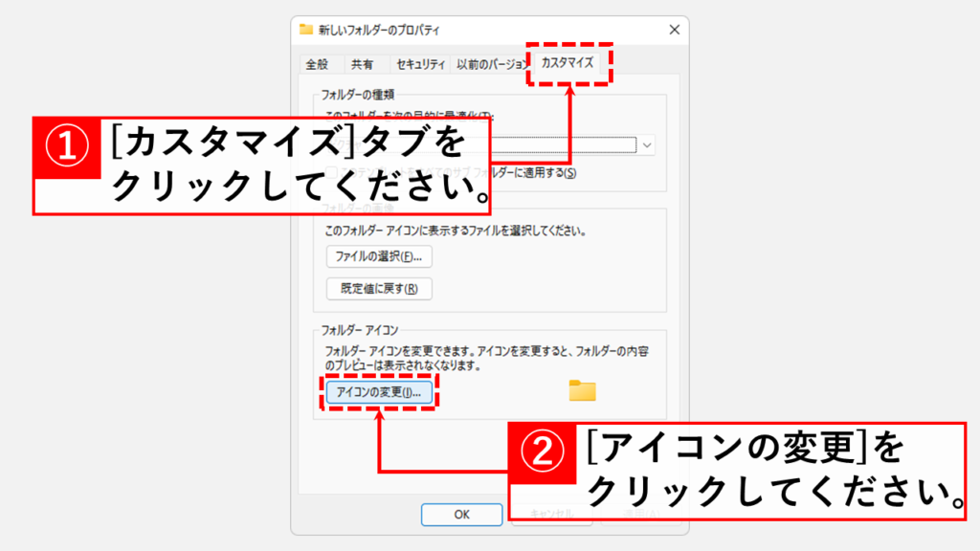This screenshot has width=980, height=551.
Task: Go to the 以前のバージョン tab
Action: pos(491,64)
